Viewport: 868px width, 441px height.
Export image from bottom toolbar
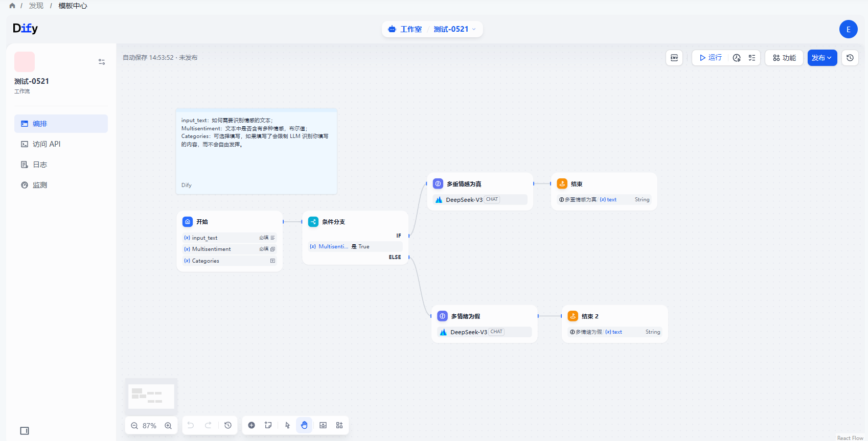(323, 425)
